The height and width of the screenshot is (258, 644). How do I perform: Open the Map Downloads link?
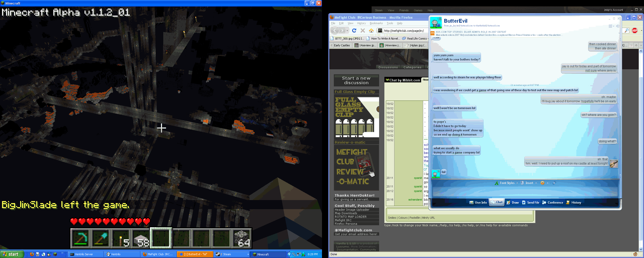click(346, 213)
